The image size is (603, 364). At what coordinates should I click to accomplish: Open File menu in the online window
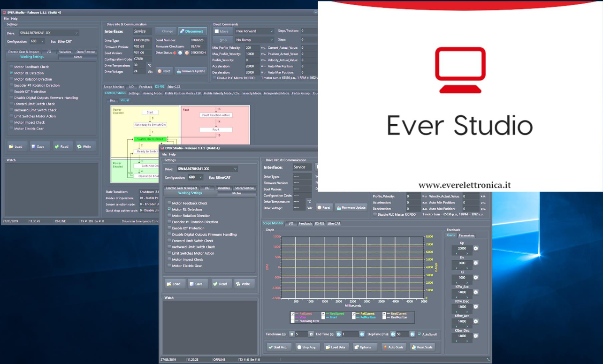6,19
